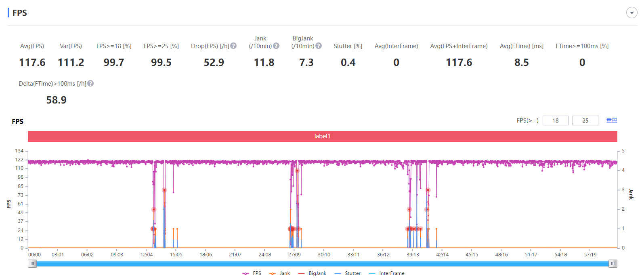Image resolution: width=644 pixels, height=279 pixels.
Task: Click the Avg(FPS+InterFrame) label
Action: [459, 46]
